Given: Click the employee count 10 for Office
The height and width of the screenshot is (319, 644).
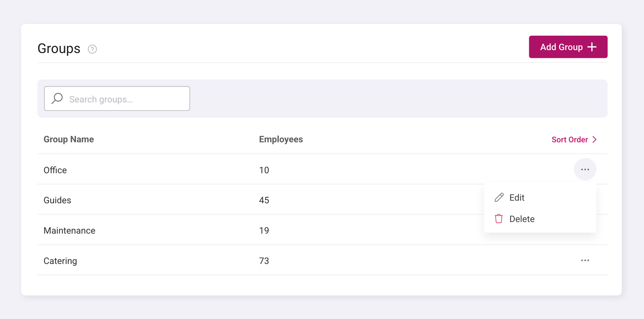Looking at the screenshot, I should click(264, 170).
